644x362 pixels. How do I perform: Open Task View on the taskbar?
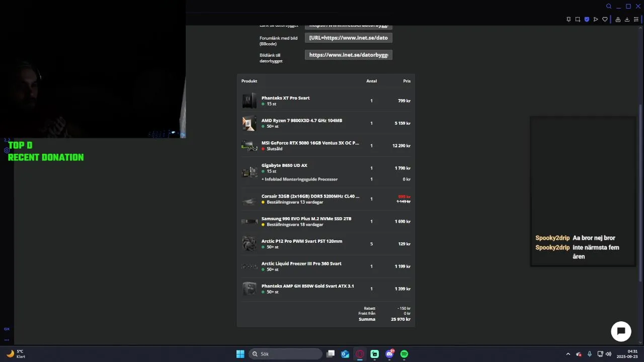(x=331, y=354)
